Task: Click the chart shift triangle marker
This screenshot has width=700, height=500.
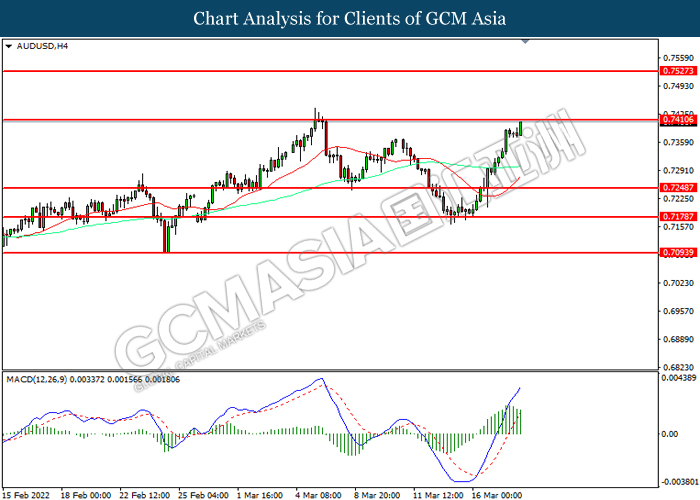Action: coord(525,42)
